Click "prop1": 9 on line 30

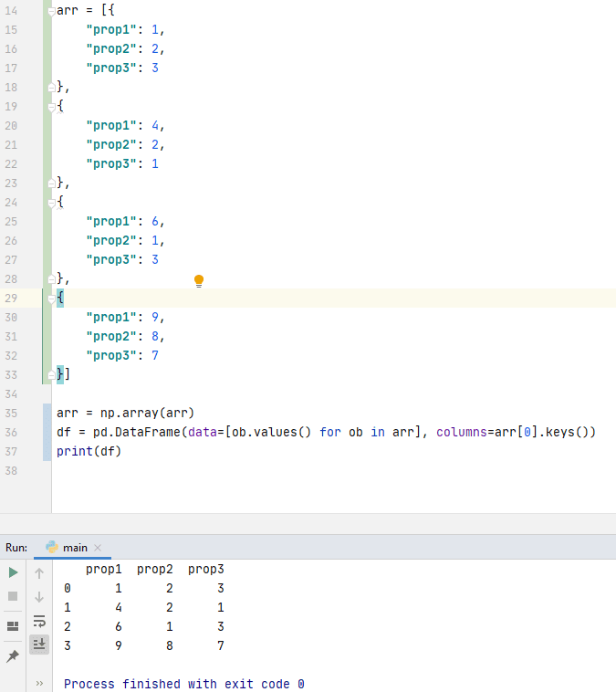point(122,318)
